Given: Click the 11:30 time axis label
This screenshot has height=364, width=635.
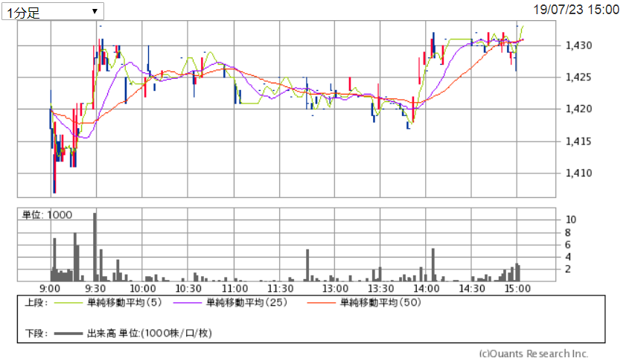Looking at the screenshot, I should point(280,289).
